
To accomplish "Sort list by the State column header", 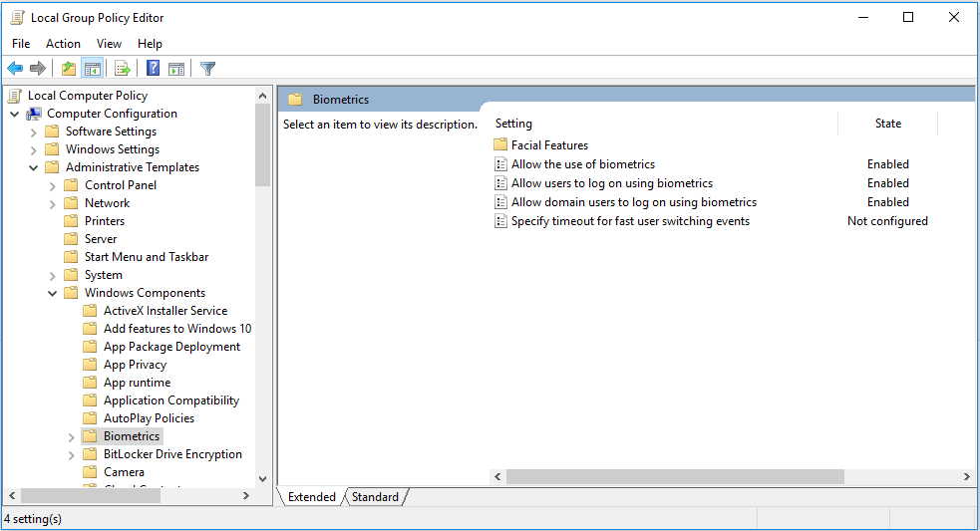I will point(887,124).
